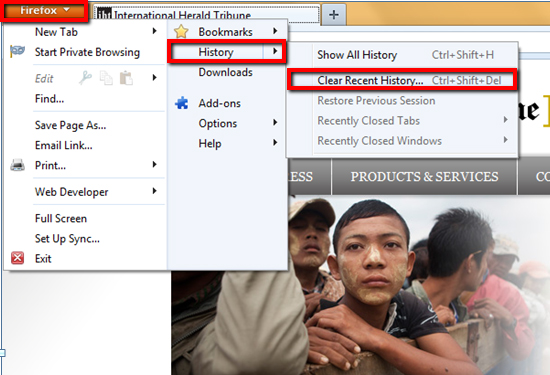Screen dimensions: 550x375
Task: Click the Bookmarks star icon
Action: [x=181, y=32]
